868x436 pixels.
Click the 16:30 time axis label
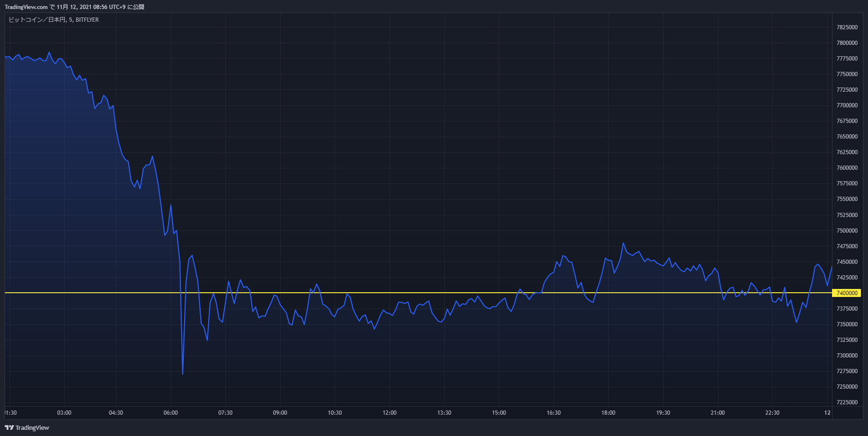point(554,413)
